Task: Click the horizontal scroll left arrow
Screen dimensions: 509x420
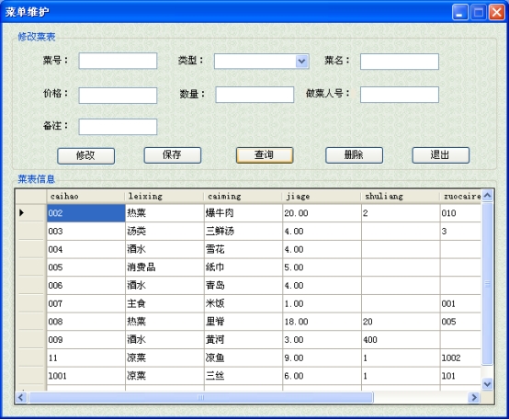Action: [x=21, y=397]
